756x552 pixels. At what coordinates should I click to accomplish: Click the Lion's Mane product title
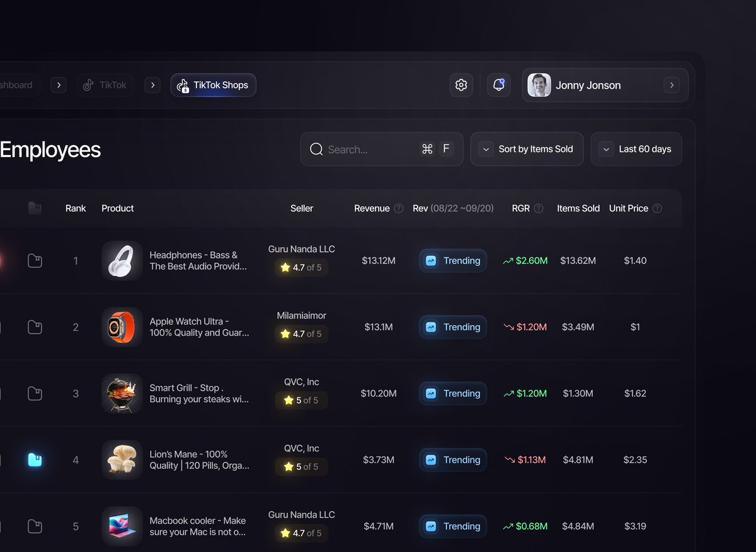[x=199, y=460]
